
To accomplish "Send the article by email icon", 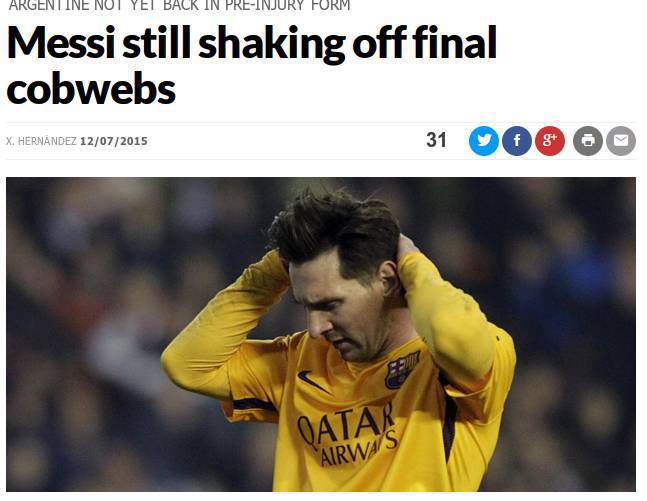I will [621, 141].
